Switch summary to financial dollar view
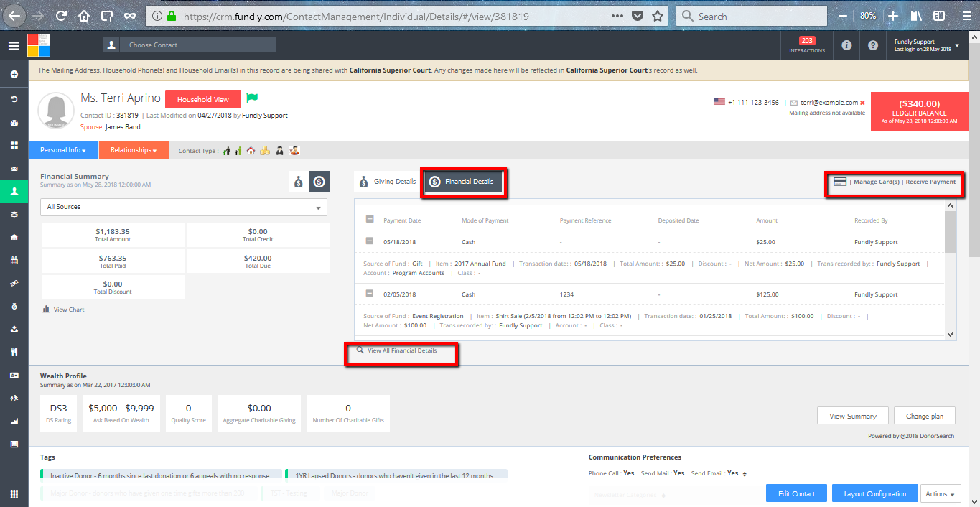 (319, 182)
